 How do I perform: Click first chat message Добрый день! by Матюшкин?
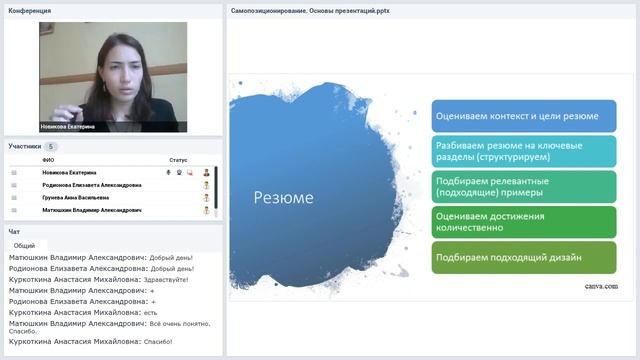[171, 258]
